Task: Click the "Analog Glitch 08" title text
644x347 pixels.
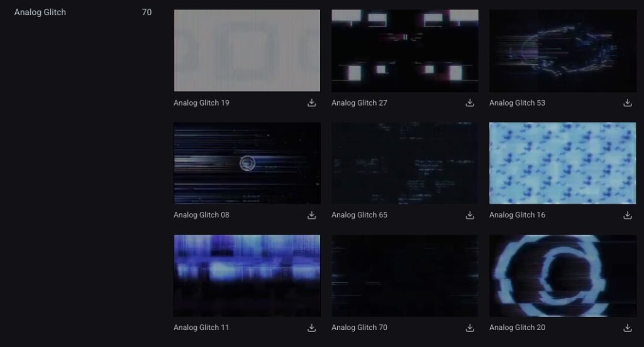Action: pos(201,215)
